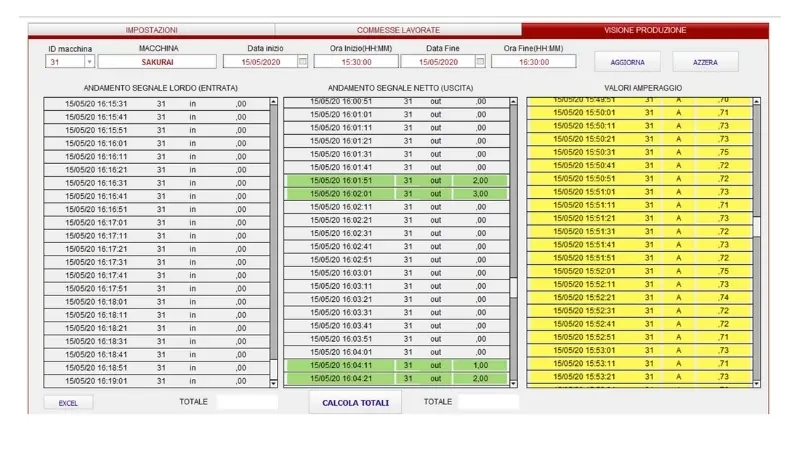The width and height of the screenshot is (800, 450).
Task: Click down arrow of the amperaggio list scrollbar
Action: pos(757,383)
